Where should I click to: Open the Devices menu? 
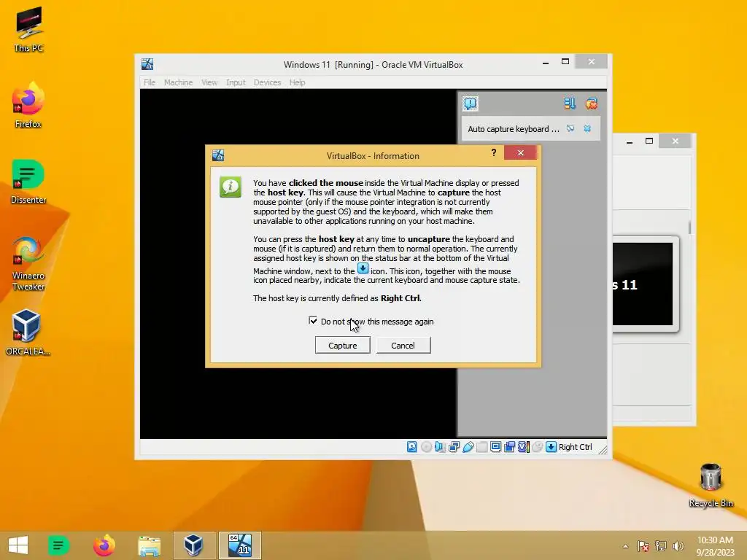[267, 82]
